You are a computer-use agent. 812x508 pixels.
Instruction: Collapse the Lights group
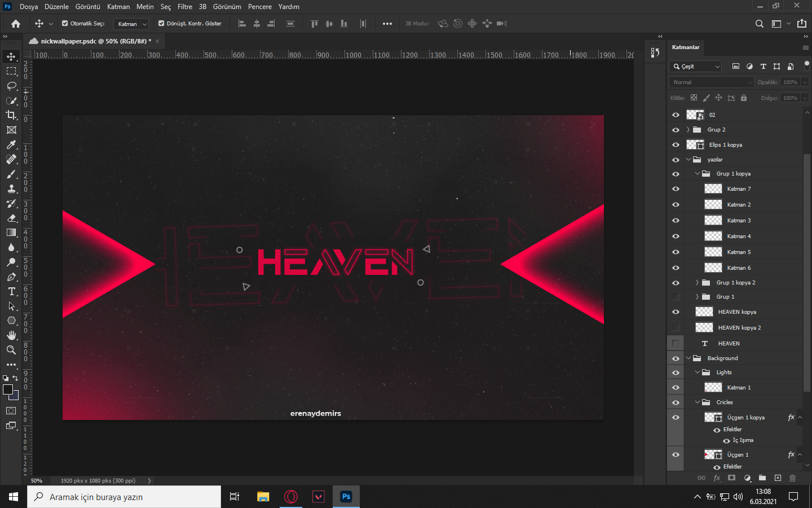click(x=697, y=373)
